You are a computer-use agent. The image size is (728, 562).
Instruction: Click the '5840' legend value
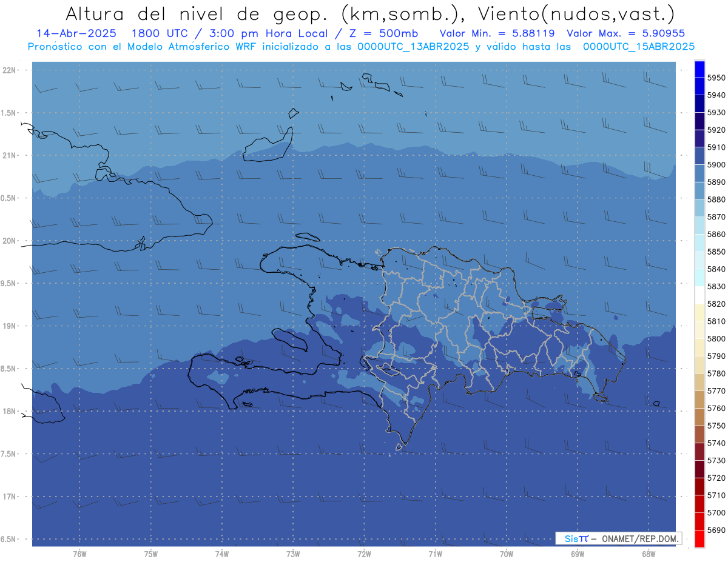click(x=716, y=269)
